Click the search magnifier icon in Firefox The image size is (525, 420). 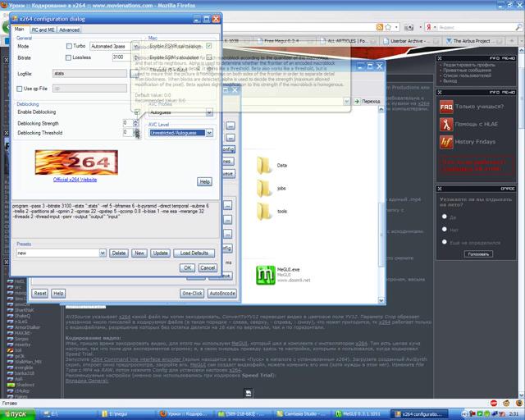tap(518, 27)
